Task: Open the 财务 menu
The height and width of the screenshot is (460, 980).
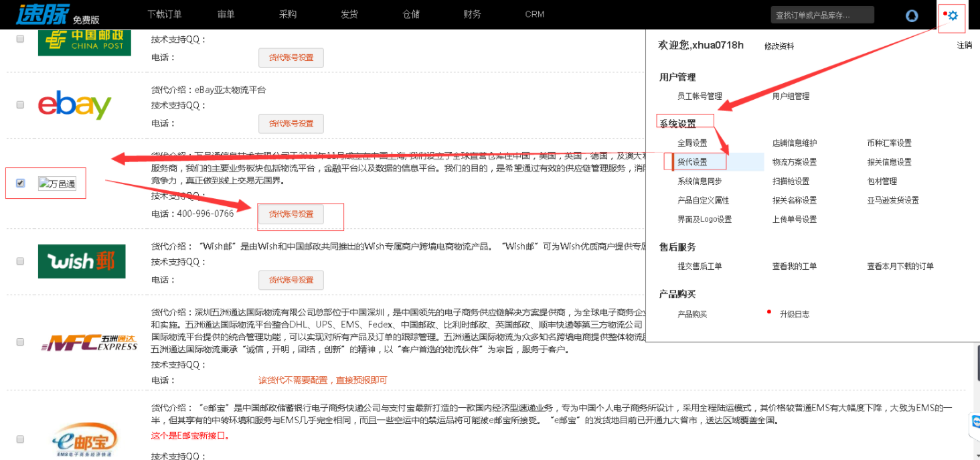Action: coord(472,14)
